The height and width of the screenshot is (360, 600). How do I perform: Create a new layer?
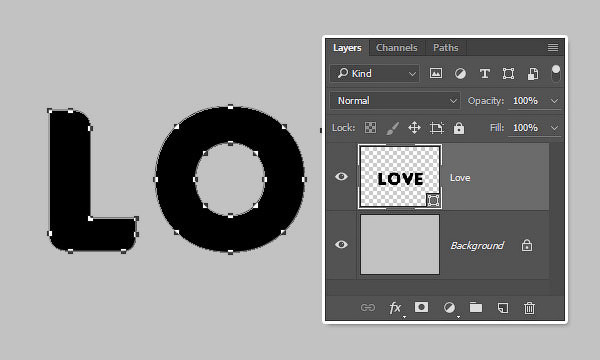pos(503,308)
